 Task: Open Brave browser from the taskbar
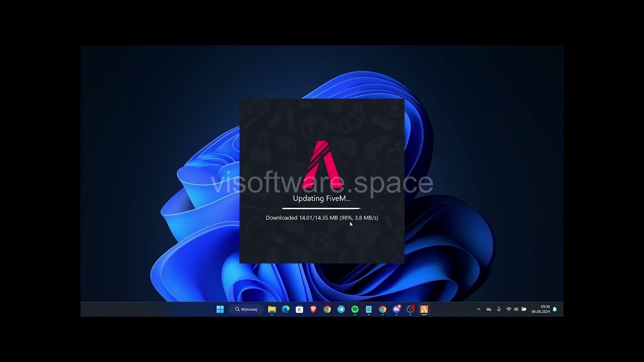(313, 309)
